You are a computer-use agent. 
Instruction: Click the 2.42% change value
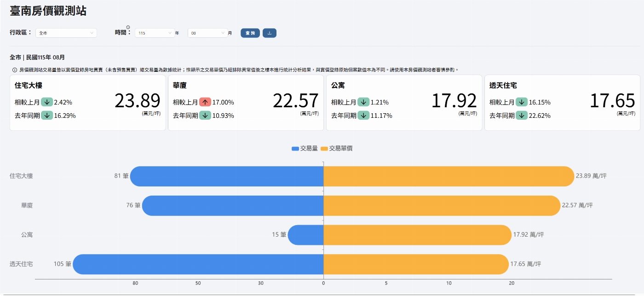tap(63, 102)
